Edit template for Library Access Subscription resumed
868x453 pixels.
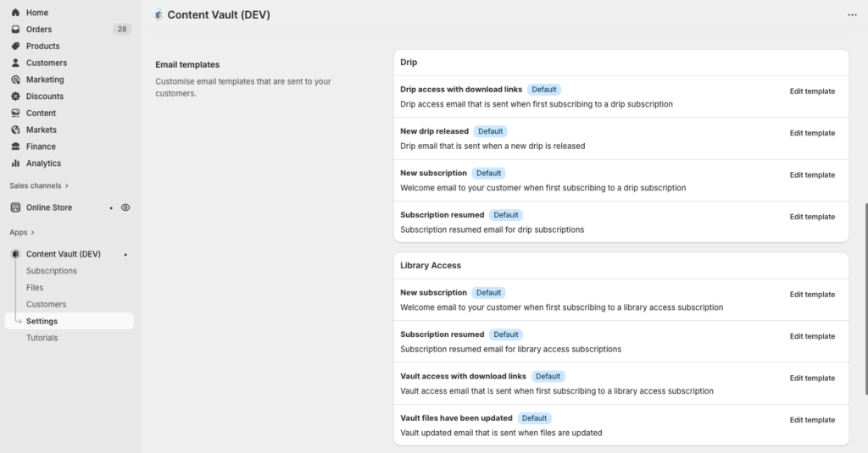pyautogui.click(x=812, y=336)
